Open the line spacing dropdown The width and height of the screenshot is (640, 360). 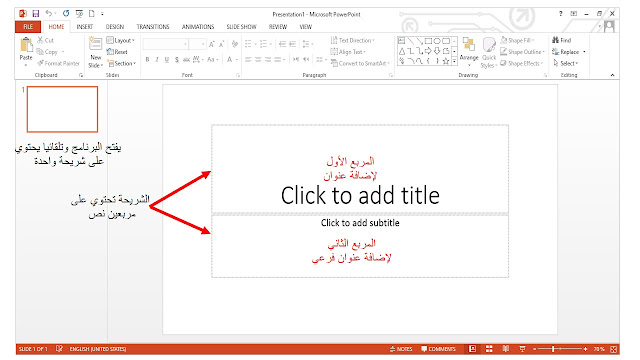(x=308, y=44)
